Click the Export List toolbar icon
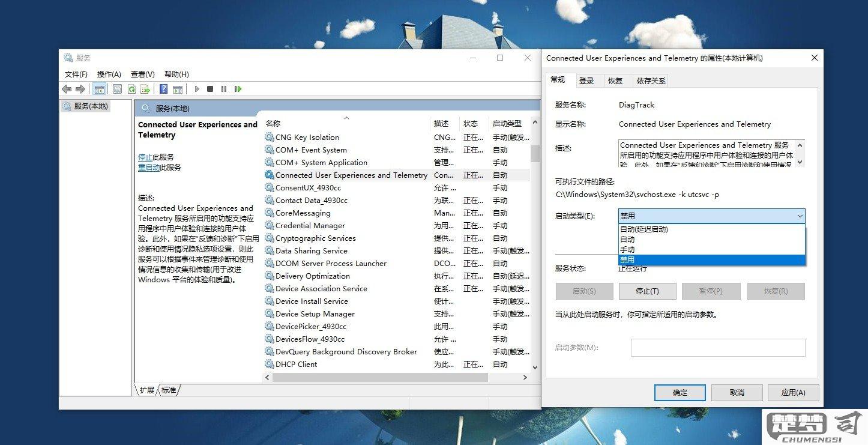This screenshot has width=868, height=445. 145,89
